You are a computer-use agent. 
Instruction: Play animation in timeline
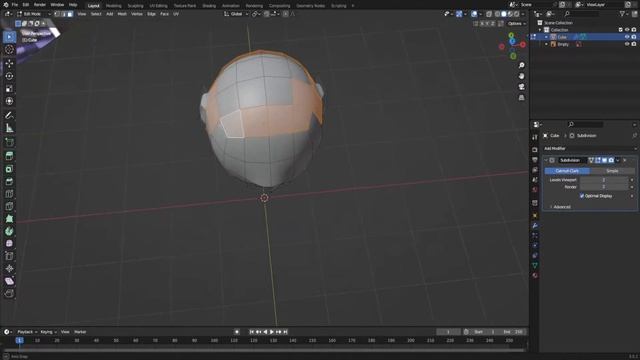tap(272, 332)
